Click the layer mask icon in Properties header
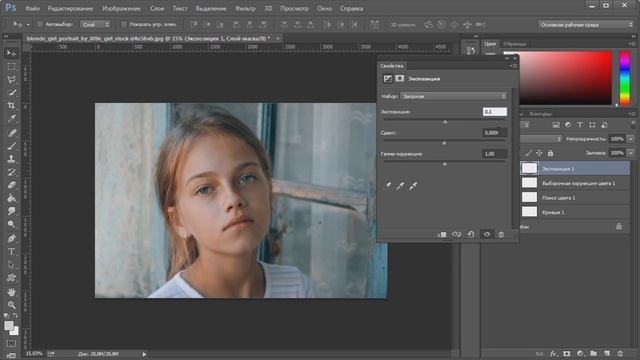The width and height of the screenshot is (640, 360). pos(400,78)
